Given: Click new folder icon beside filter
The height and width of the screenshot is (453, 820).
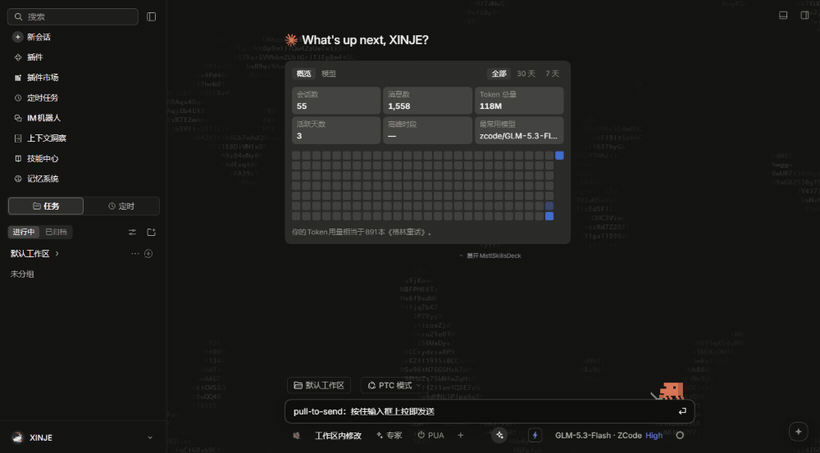Looking at the screenshot, I should click(151, 232).
